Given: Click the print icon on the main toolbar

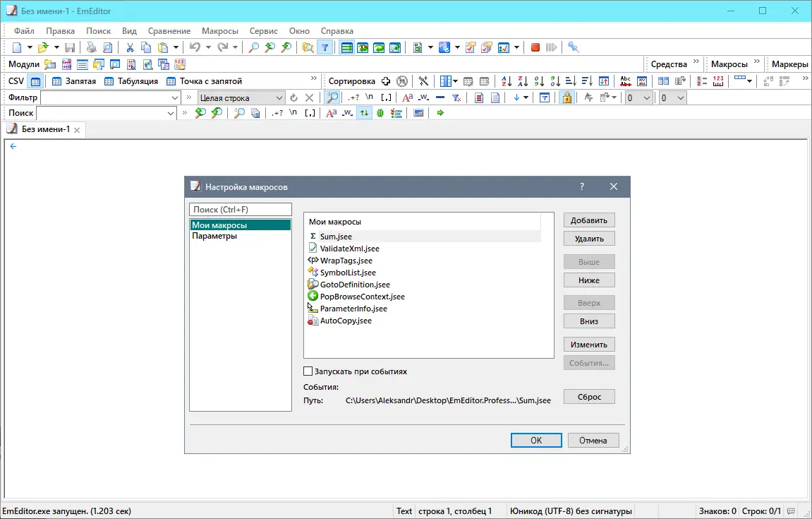Looking at the screenshot, I should [92, 47].
